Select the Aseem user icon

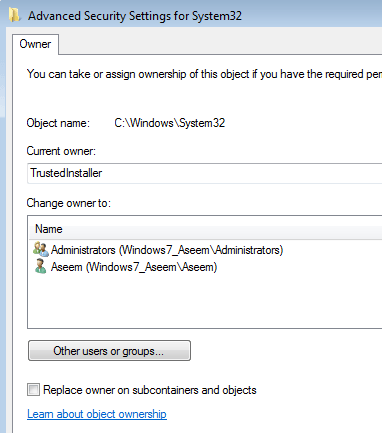coord(40,266)
